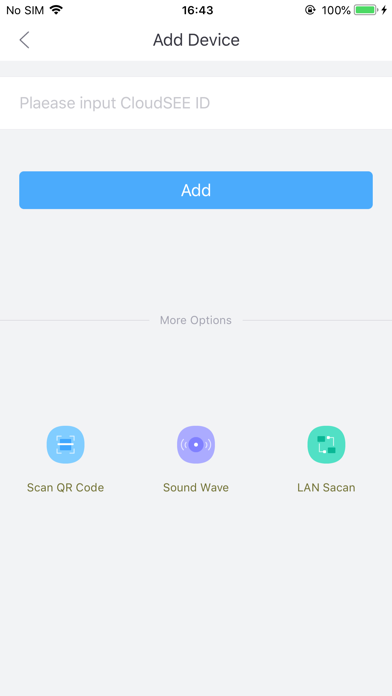The image size is (392, 696).
Task: Tap the charging bolt icon
Action: click(x=384, y=10)
